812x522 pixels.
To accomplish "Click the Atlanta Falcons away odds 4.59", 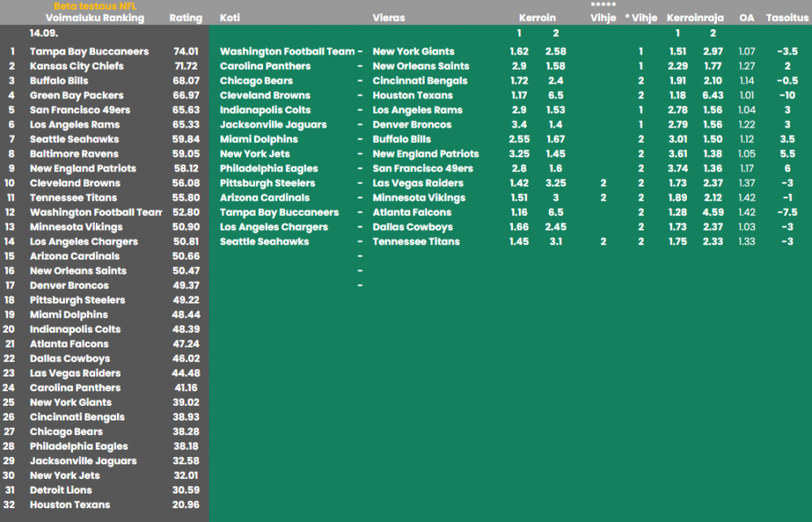I will tap(713, 213).
